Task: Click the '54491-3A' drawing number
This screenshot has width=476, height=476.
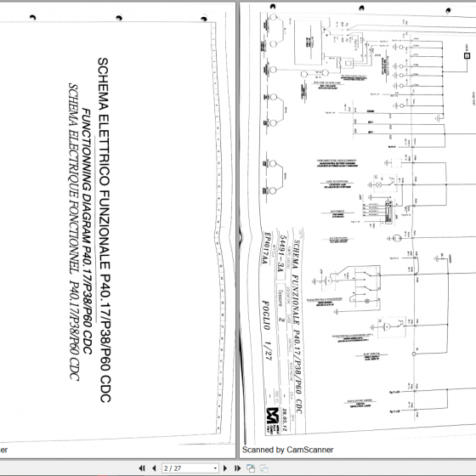Action: [x=281, y=253]
